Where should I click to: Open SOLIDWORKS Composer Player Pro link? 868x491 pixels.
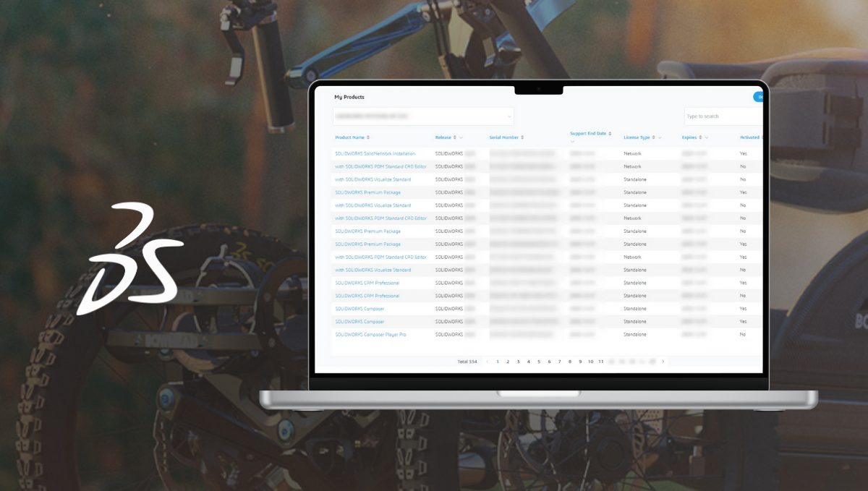pyautogui.click(x=370, y=335)
